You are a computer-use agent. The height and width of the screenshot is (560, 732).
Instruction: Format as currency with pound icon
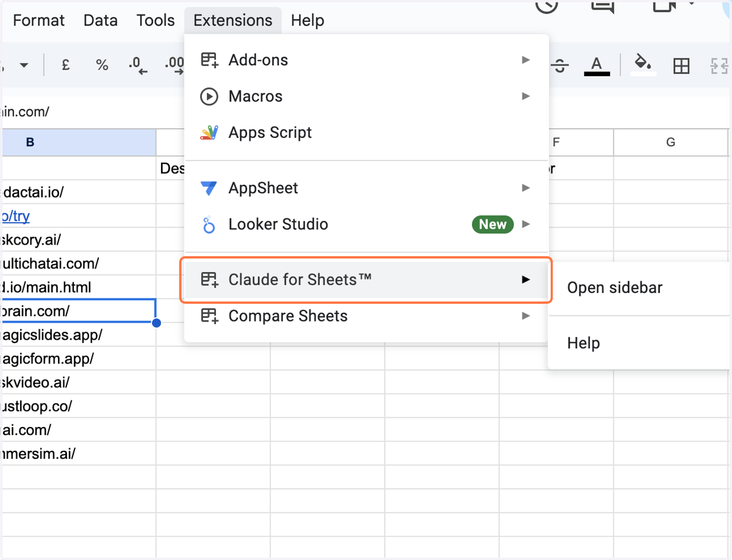66,65
